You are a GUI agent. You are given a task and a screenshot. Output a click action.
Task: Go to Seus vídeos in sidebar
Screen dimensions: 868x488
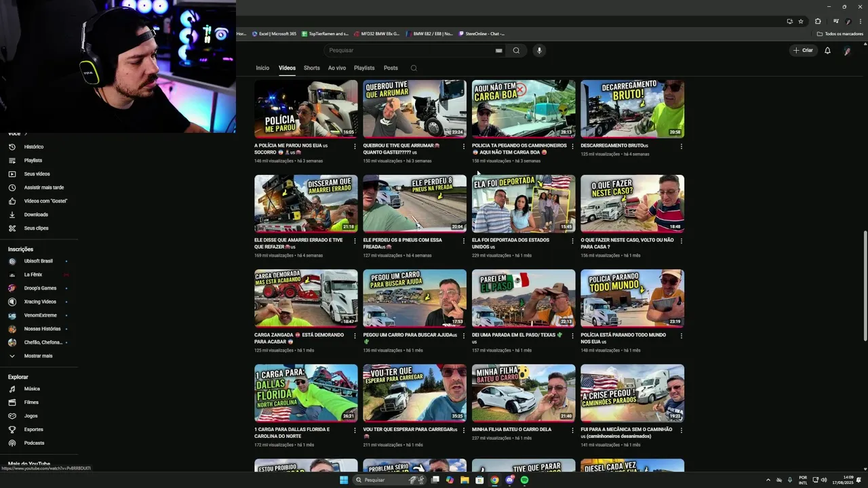coord(37,174)
